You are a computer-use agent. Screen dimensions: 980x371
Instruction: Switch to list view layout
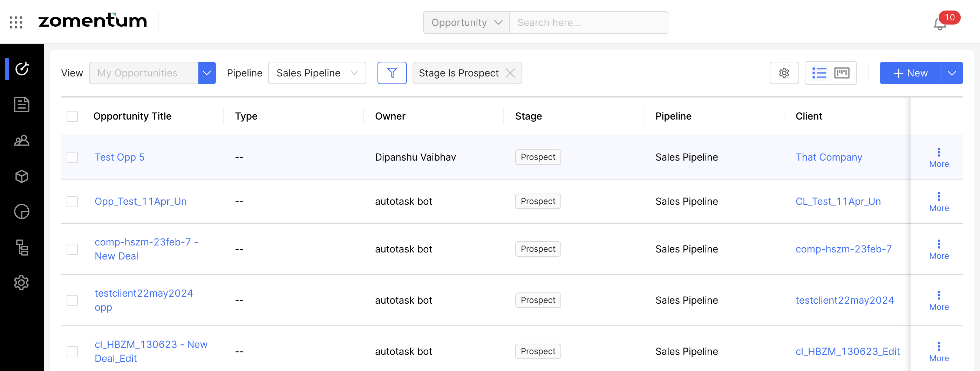pos(819,73)
